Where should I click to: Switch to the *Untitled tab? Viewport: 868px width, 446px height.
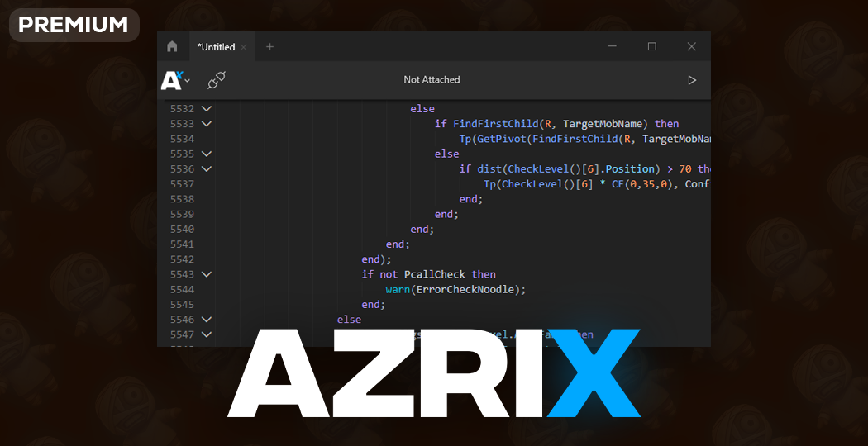click(x=216, y=47)
